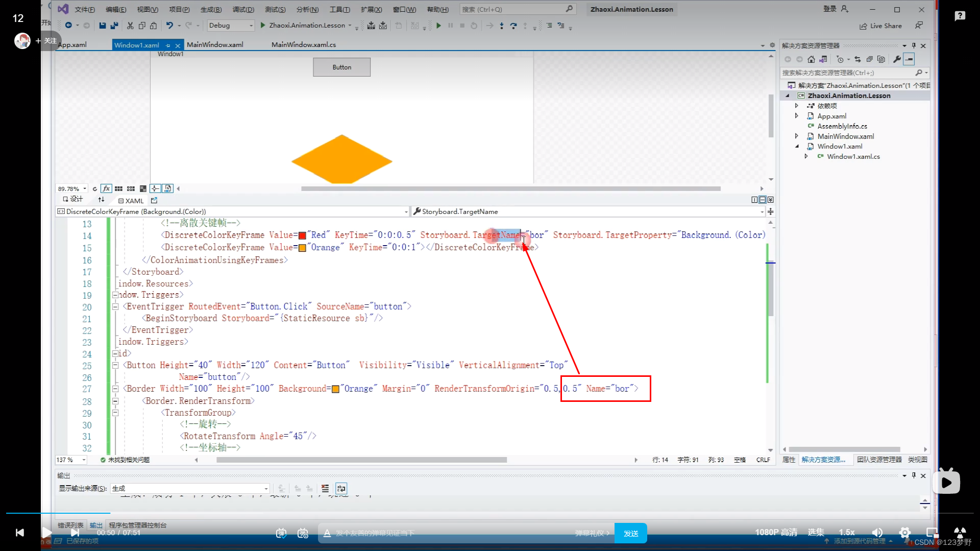Switch to XAML pane tab

click(x=131, y=201)
